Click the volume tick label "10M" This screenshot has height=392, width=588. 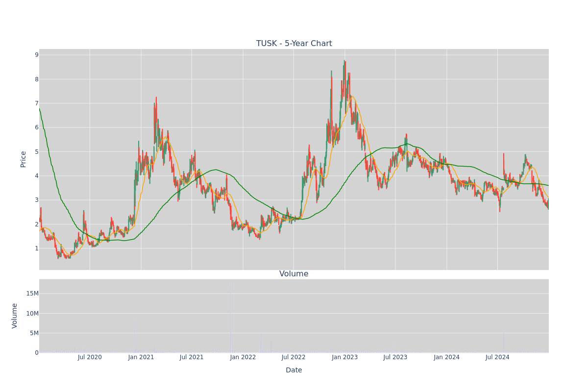click(x=32, y=313)
